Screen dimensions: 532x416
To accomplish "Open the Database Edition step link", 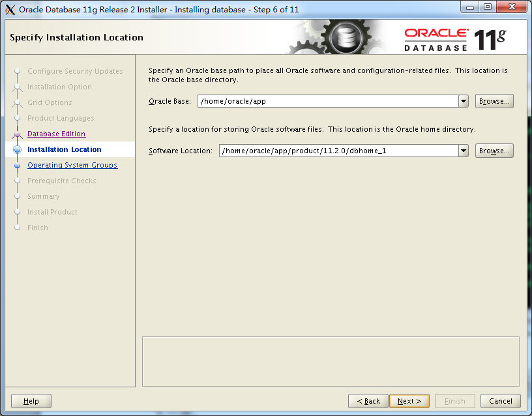I will pyautogui.click(x=56, y=134).
